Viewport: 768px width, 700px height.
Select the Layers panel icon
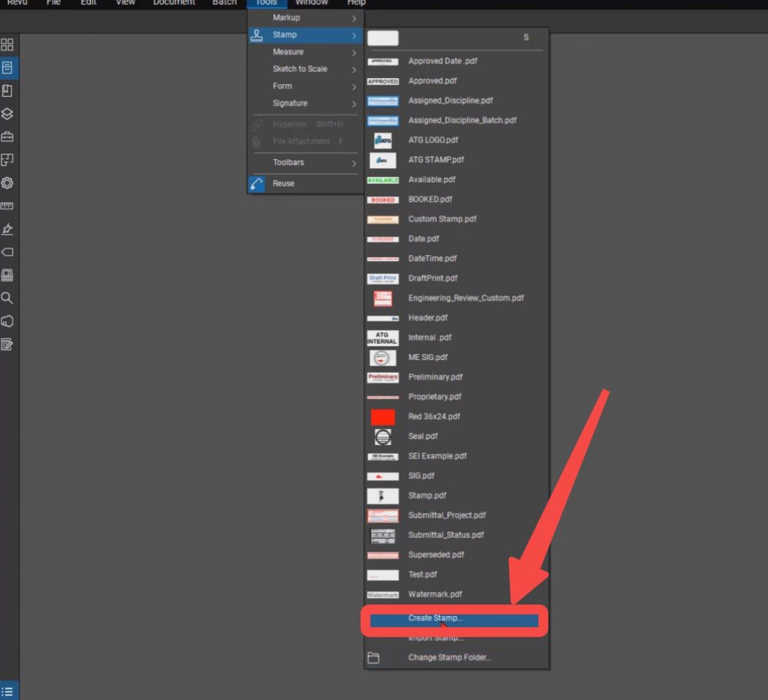coord(8,113)
